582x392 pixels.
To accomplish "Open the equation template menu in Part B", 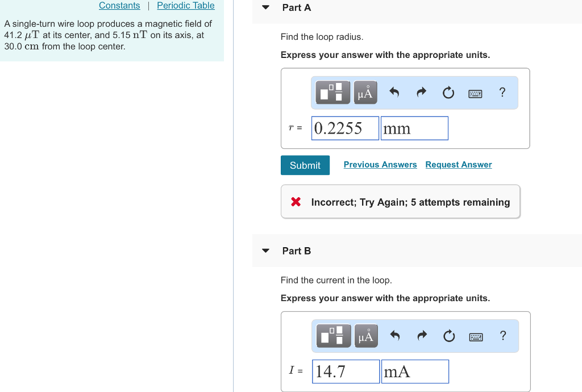I will click(332, 335).
